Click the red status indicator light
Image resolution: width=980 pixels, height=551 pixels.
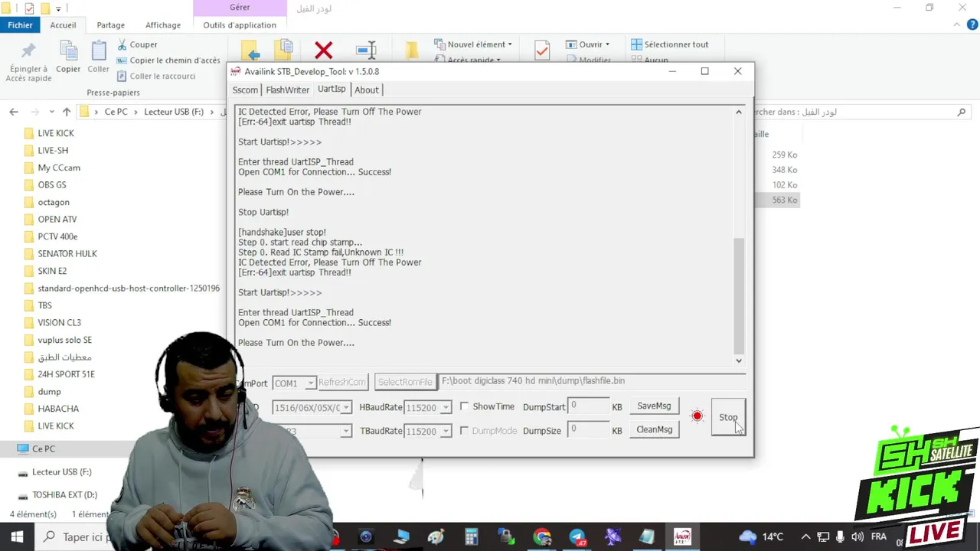697,416
